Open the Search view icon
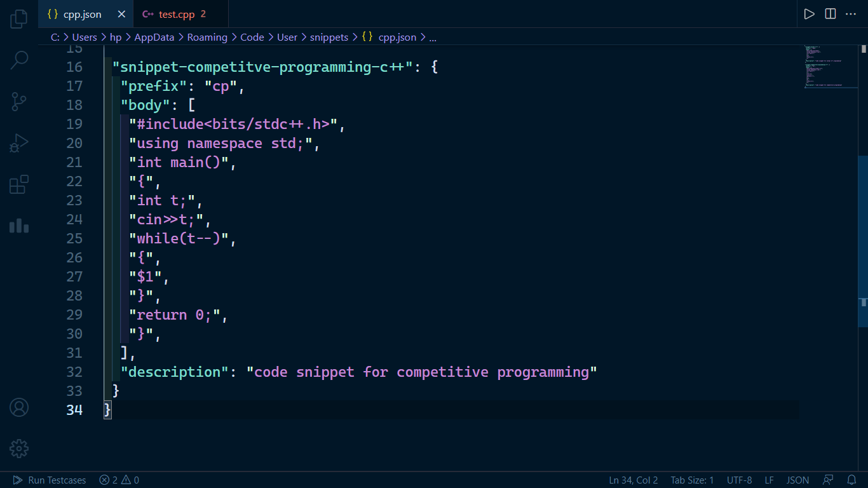The image size is (868, 488). 19,60
